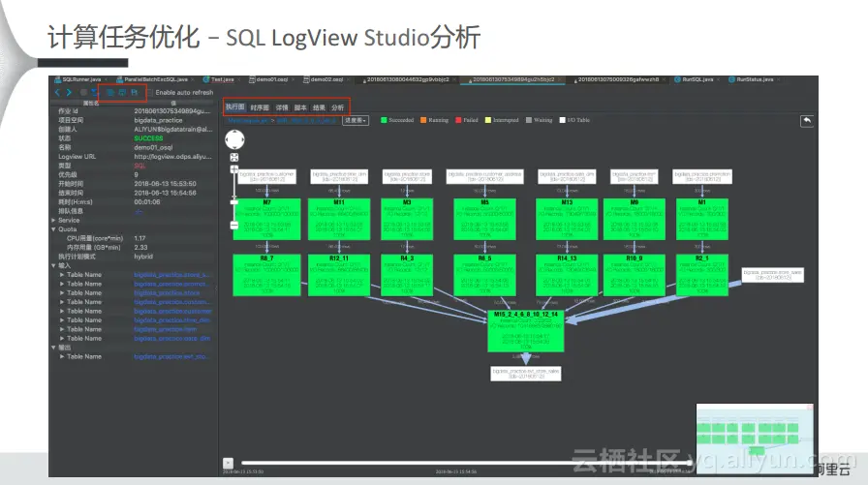This screenshot has height=485, width=868.
Task: Expand the Service section
Action: click(x=53, y=220)
